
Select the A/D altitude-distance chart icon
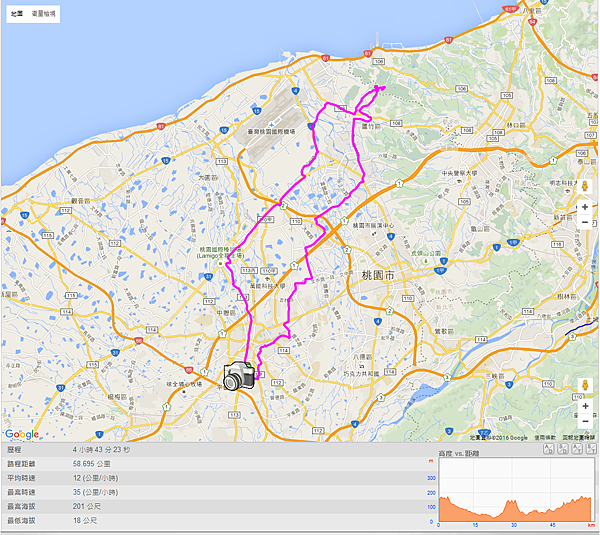pyautogui.click(x=548, y=449)
